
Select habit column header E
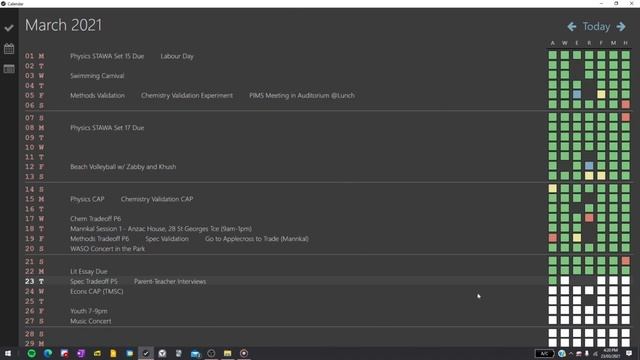[577, 43]
